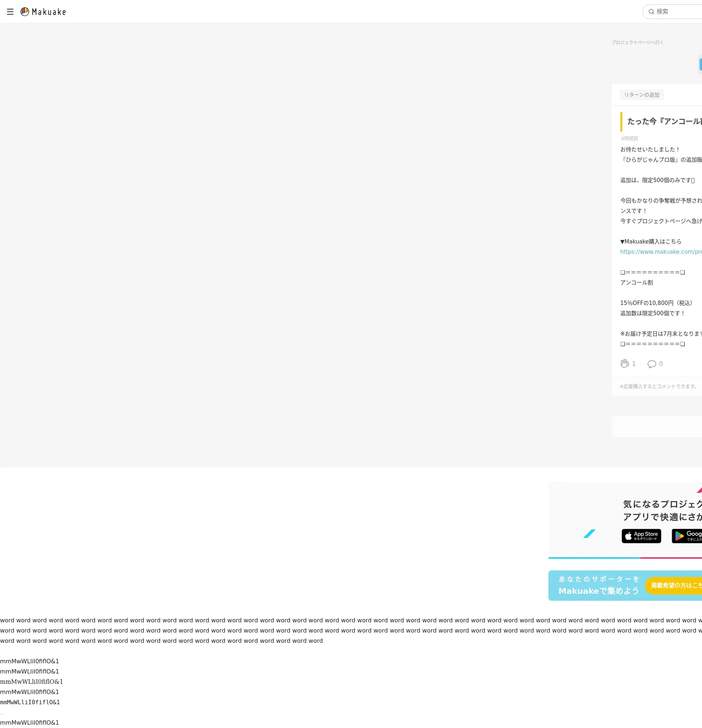Screen dimensions: 702x728
Task: Click the comment speech bubble icon
Action: pos(652,364)
